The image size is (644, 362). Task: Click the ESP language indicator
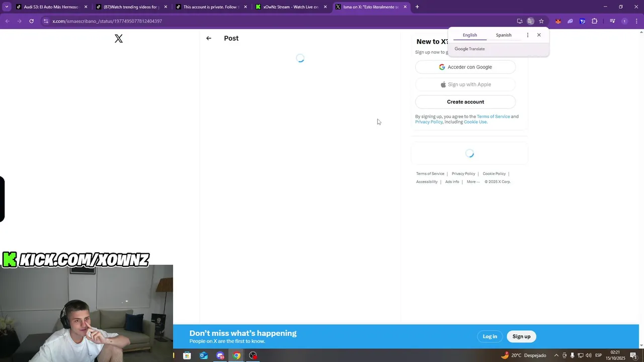[x=598, y=355]
